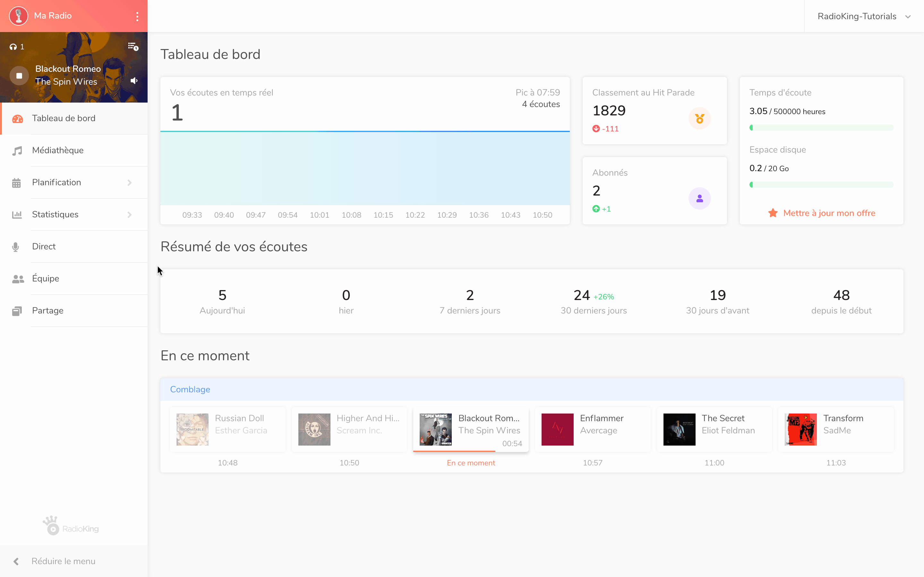Expand the Planification submenu chevron
Image resolution: width=924 pixels, height=577 pixels.
point(129,182)
